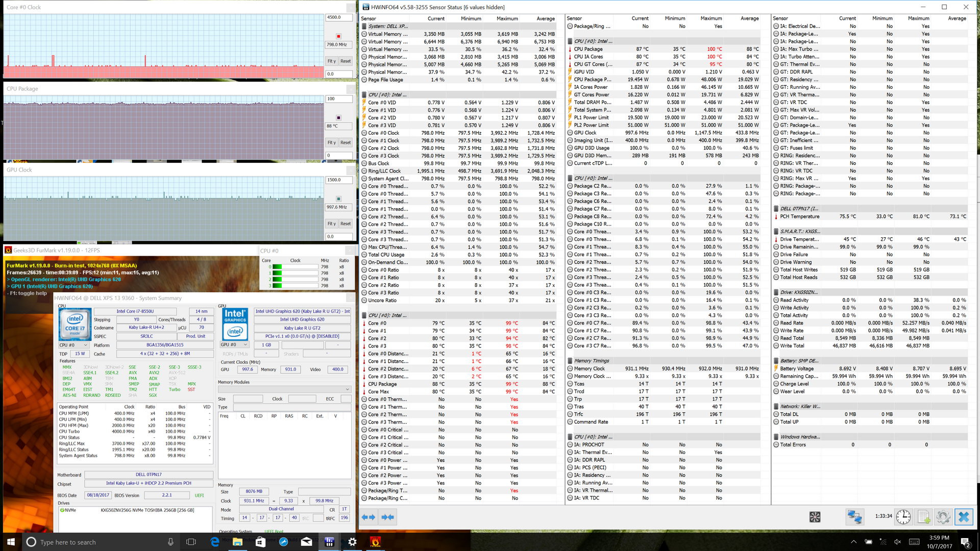
Task: Collapse the Memory Timings sensor group
Action: [591, 361]
